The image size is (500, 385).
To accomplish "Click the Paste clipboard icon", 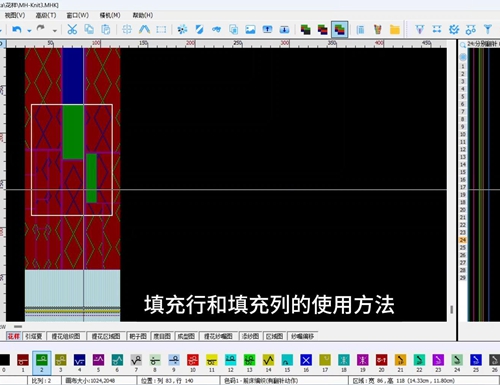I will [x=106, y=30].
